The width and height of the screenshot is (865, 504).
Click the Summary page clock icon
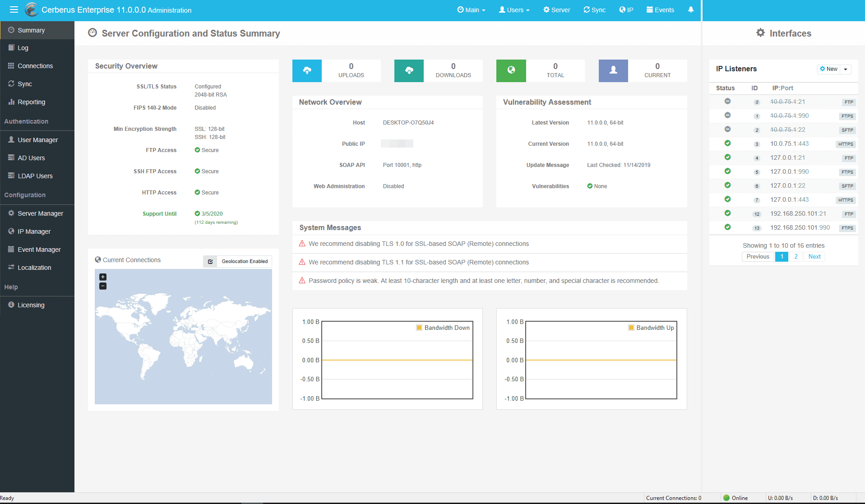(x=93, y=33)
